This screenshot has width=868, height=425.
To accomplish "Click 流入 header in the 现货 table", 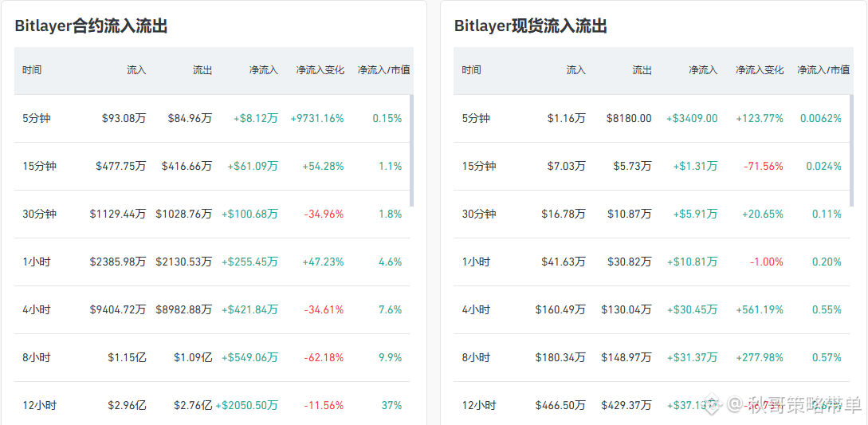I will click(x=575, y=70).
